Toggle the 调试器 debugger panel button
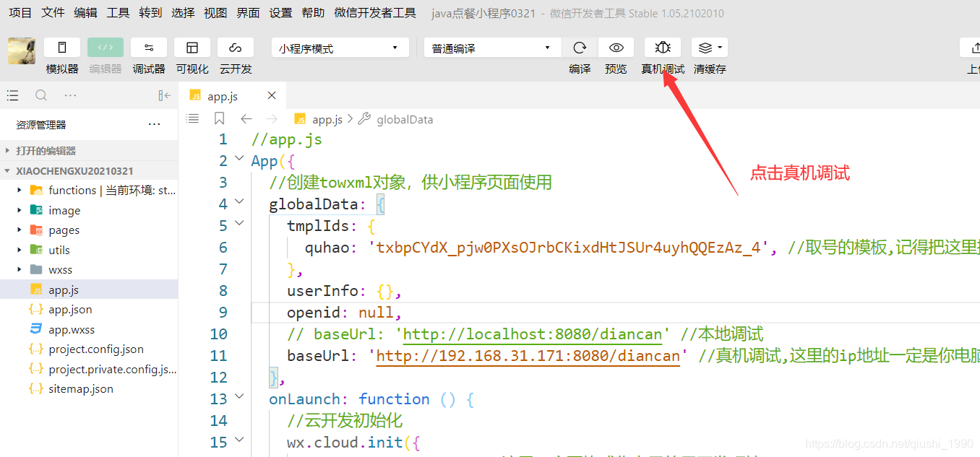The image size is (980, 457). tap(149, 48)
